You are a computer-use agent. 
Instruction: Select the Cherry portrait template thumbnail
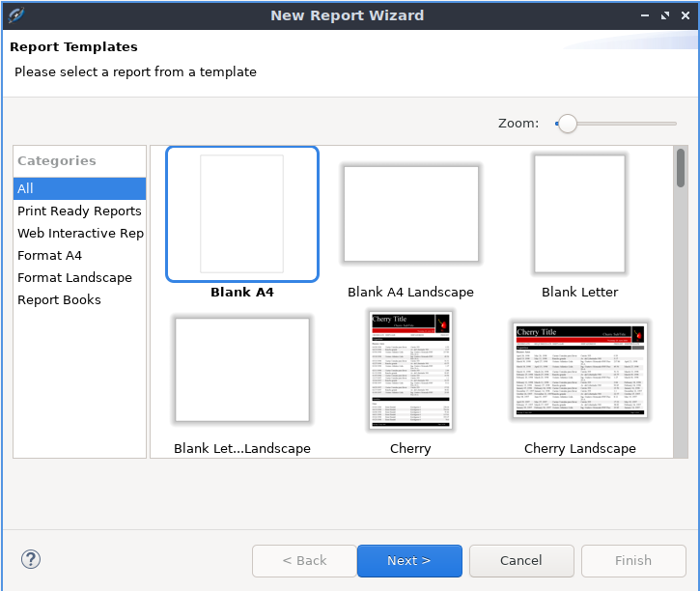(410, 370)
